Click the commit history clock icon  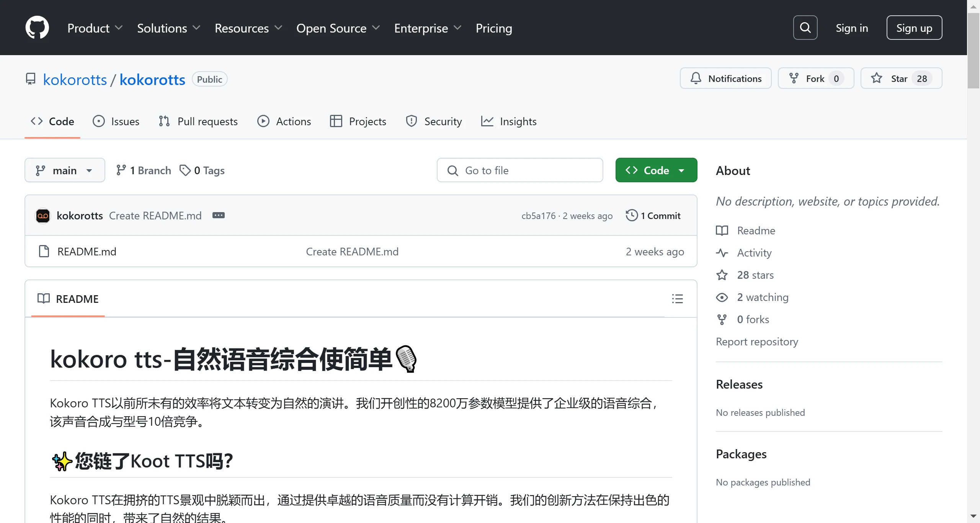[632, 216]
